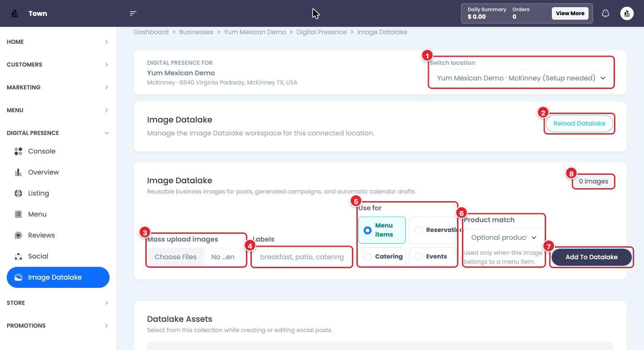Toggle the sidebar collapse menu icon
This screenshot has height=350, width=644.
[x=133, y=13]
